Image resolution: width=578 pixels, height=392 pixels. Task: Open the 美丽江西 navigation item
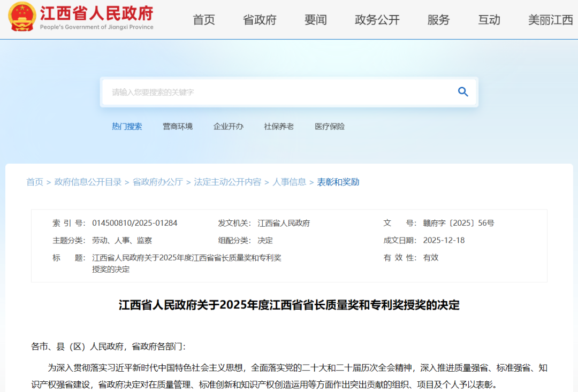(x=550, y=20)
